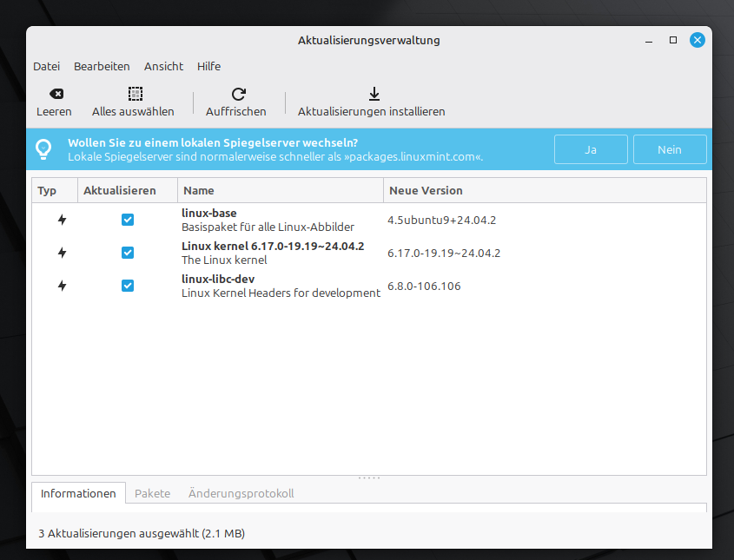
Task: Click version 6.8.0-106.106 cell
Action: click(424, 286)
